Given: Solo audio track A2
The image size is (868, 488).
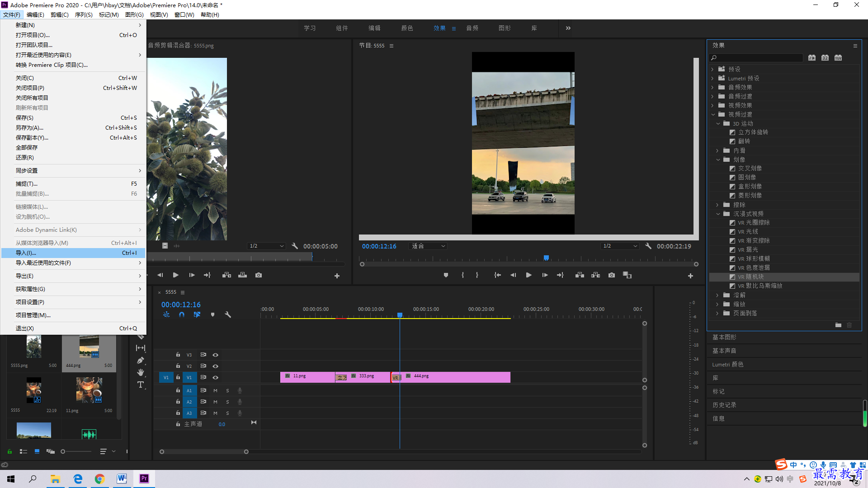Looking at the screenshot, I should point(227,402).
